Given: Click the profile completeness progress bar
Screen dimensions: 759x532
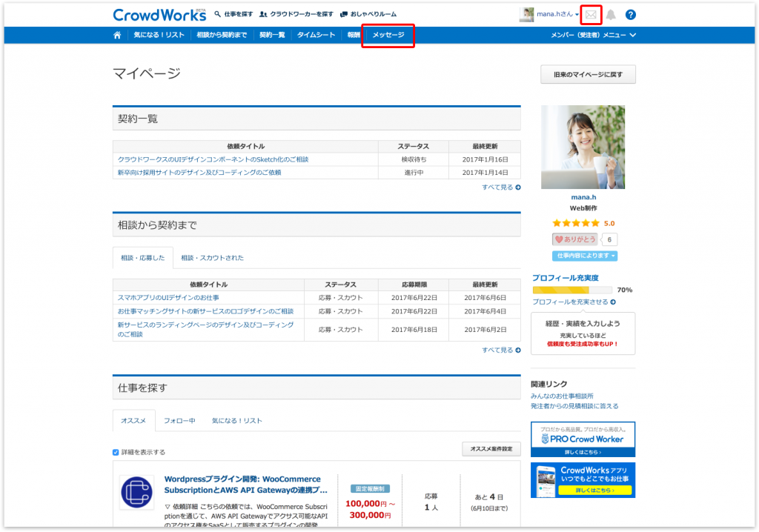Looking at the screenshot, I should point(571,290).
